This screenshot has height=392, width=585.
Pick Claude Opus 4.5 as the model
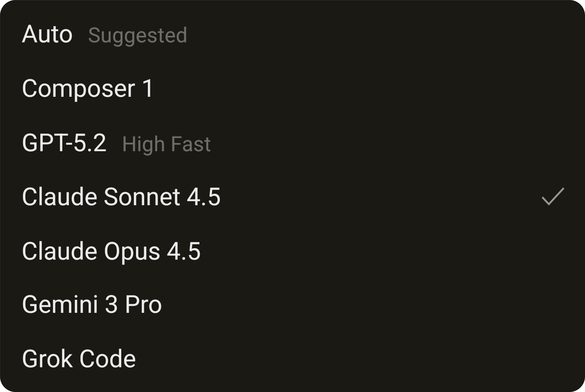[x=111, y=251]
